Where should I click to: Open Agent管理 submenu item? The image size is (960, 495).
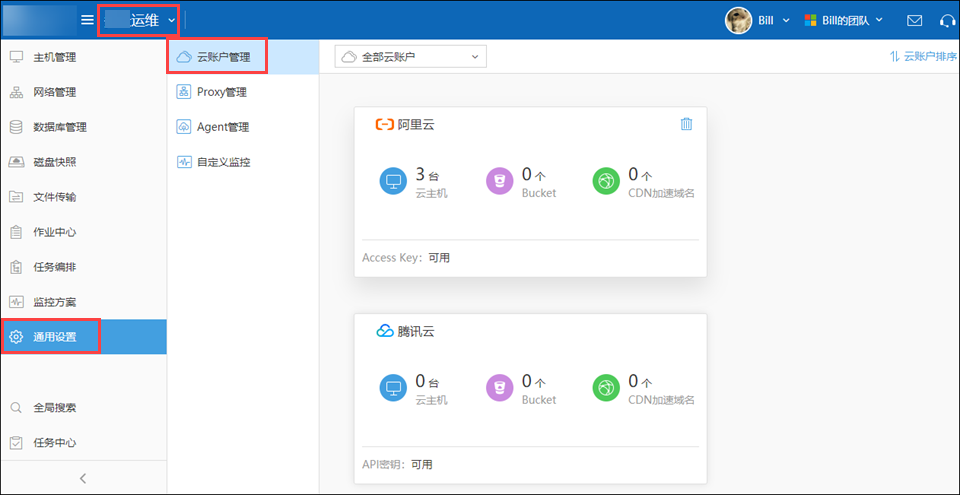pos(243,127)
